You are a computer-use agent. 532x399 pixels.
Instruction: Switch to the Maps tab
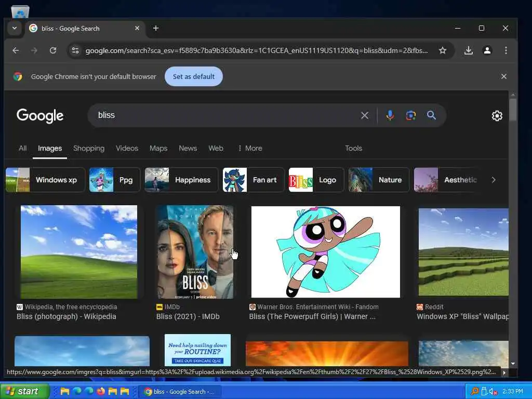click(158, 148)
